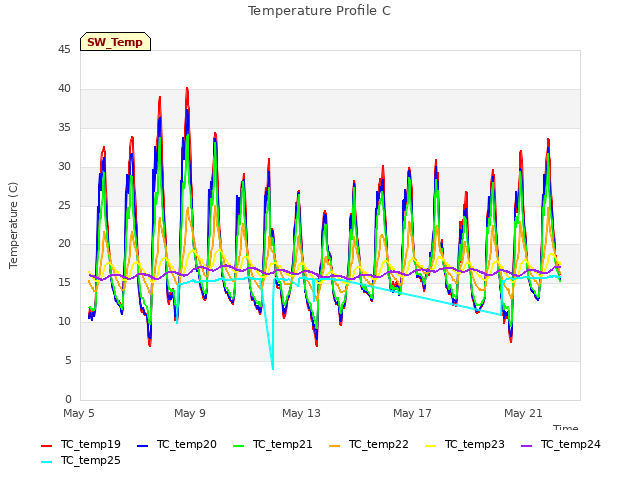Toggle TC_temp19 series in legend
The image size is (640, 480).
(81, 444)
